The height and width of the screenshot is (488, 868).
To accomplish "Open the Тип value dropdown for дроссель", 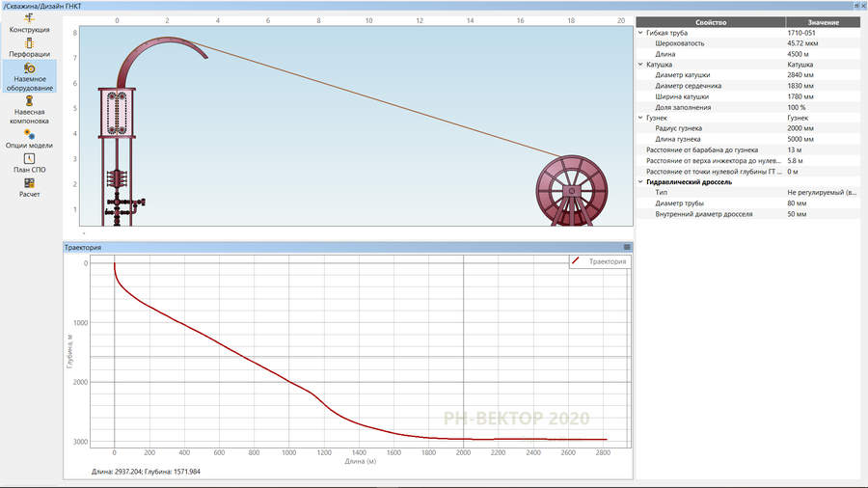I will [820, 192].
